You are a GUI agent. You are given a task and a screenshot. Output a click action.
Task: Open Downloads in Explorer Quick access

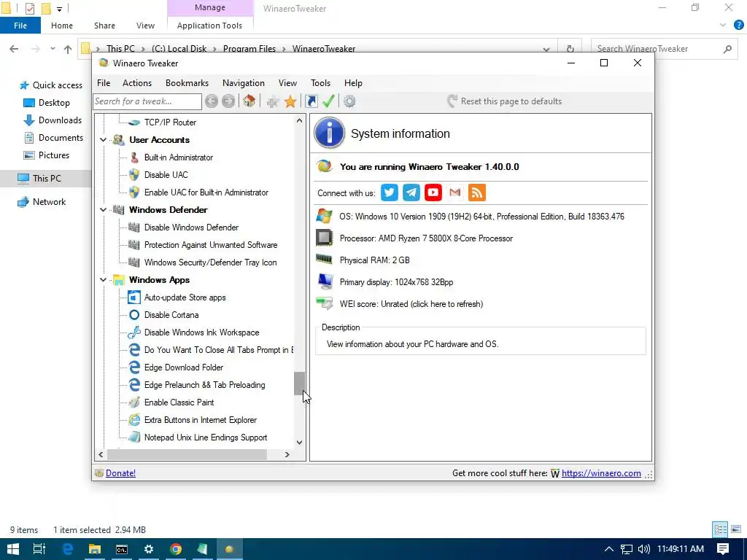click(x=60, y=120)
